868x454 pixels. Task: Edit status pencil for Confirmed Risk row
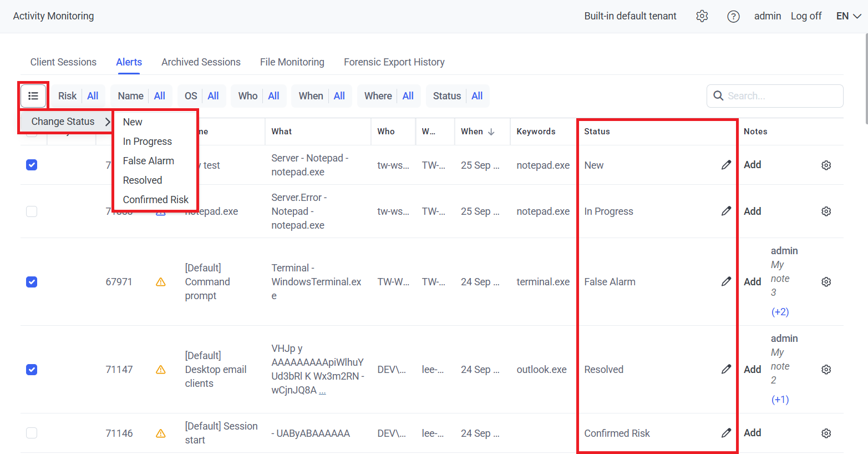pos(725,433)
